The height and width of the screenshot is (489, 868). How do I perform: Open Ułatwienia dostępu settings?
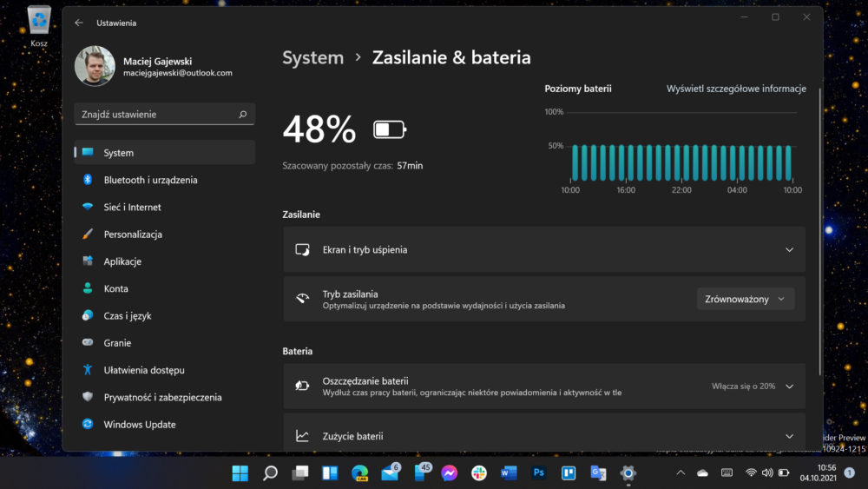[164, 369]
